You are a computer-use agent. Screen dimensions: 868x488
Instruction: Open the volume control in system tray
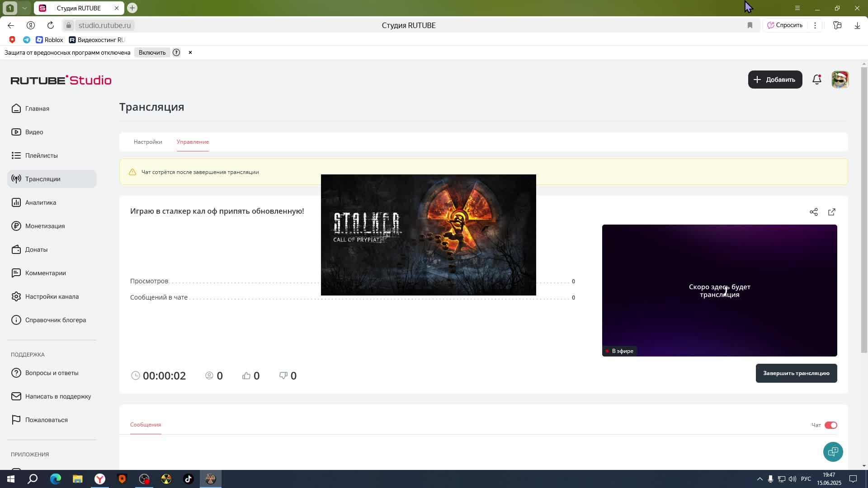pos(792,479)
